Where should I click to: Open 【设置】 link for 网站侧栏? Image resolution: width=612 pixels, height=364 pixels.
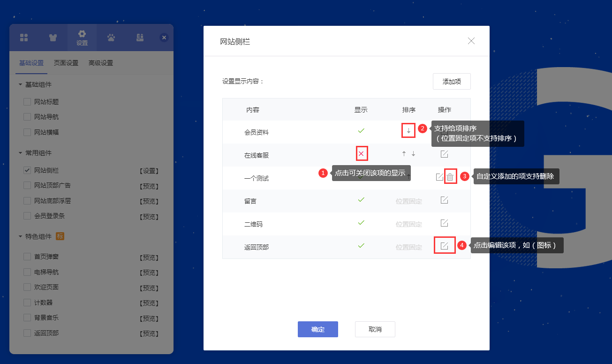(149, 171)
